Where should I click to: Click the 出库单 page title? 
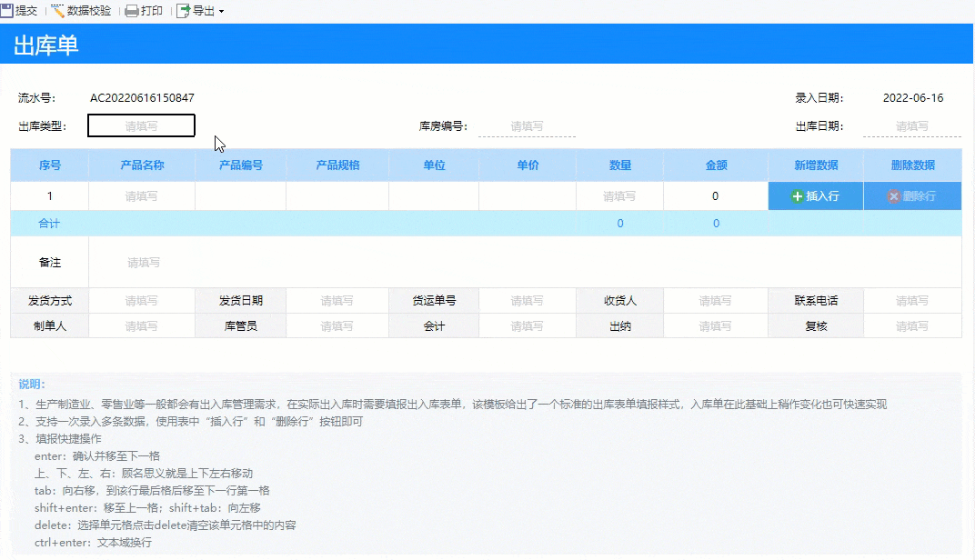tap(46, 45)
